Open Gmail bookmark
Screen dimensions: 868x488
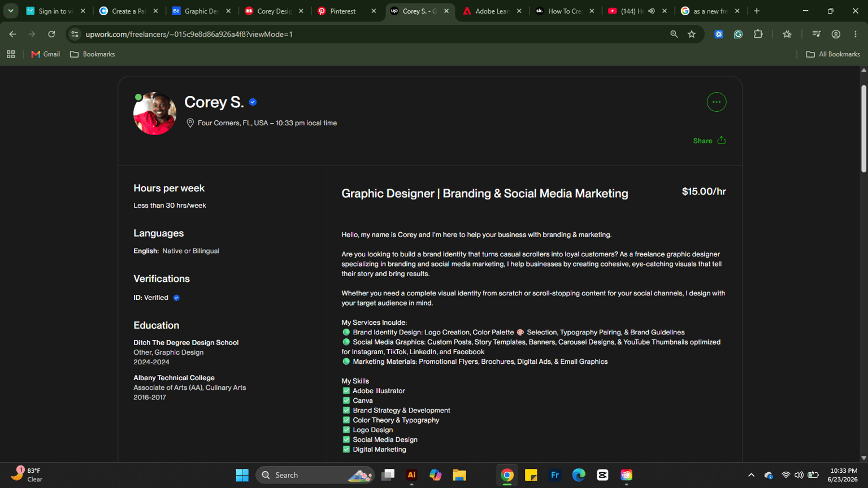pos(45,54)
